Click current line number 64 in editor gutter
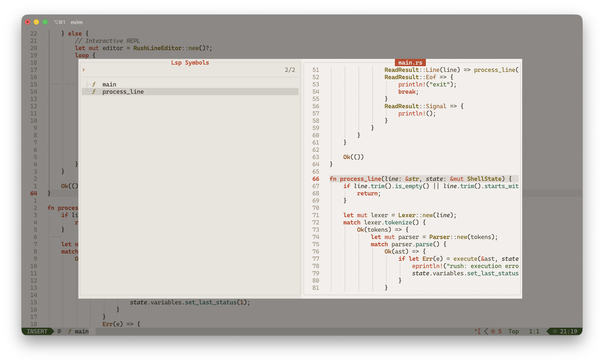604x364 pixels. [x=34, y=193]
